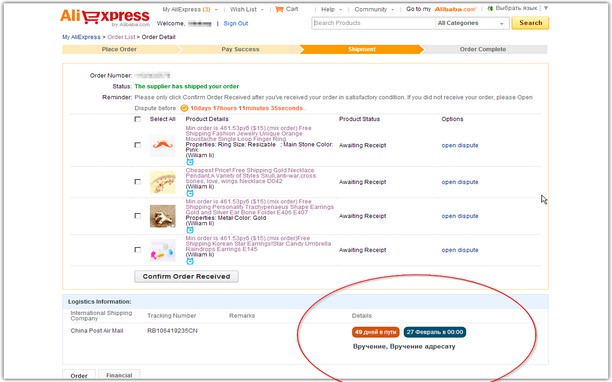Check the moustache ring item checkbox
Viewport: 612px width, 382px height.
[137, 145]
